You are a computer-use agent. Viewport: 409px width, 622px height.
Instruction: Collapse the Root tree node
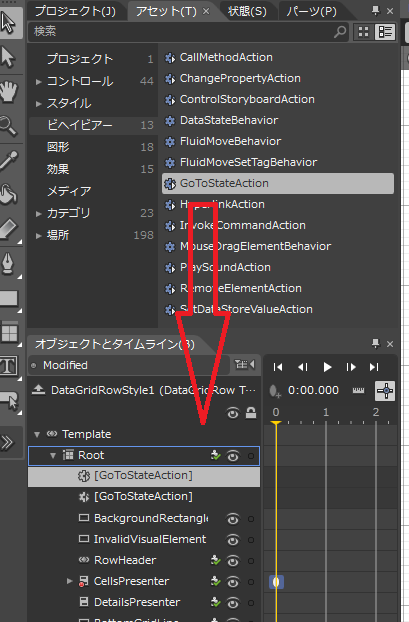click(x=53, y=456)
